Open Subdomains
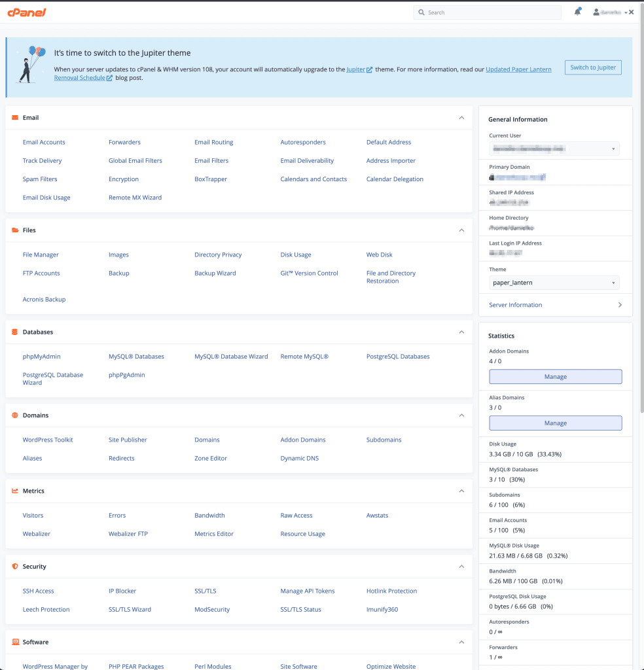Screen dimensions: 644x670 (x=384, y=440)
